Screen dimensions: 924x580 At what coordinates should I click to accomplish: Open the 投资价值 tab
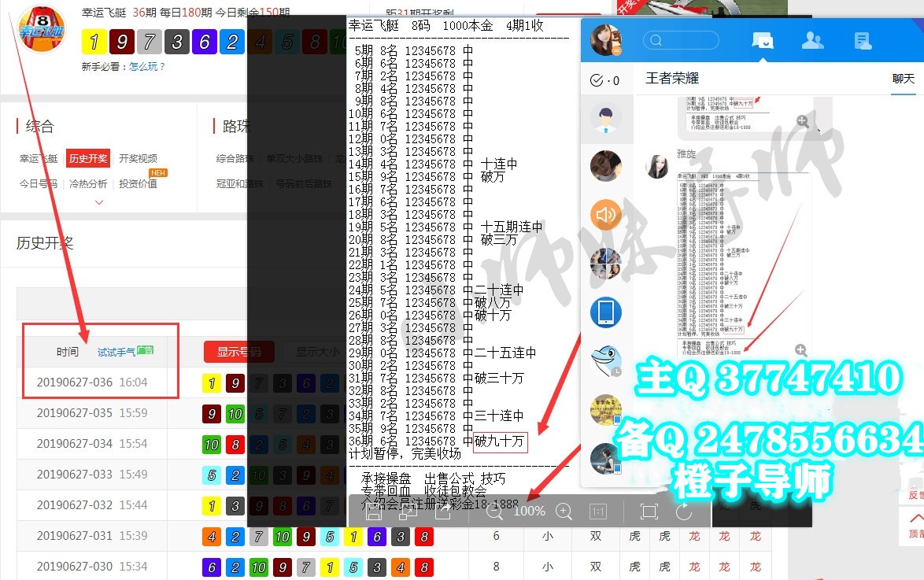point(138,183)
